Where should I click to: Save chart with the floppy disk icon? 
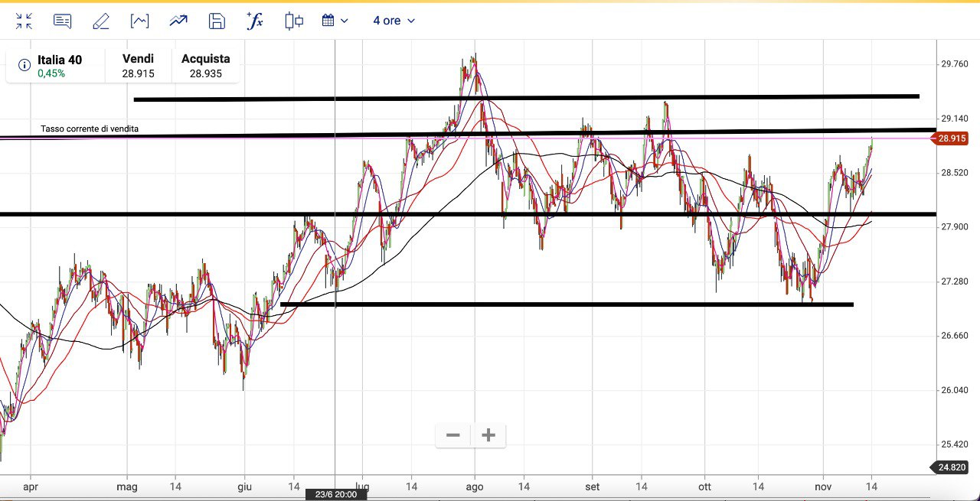217,21
